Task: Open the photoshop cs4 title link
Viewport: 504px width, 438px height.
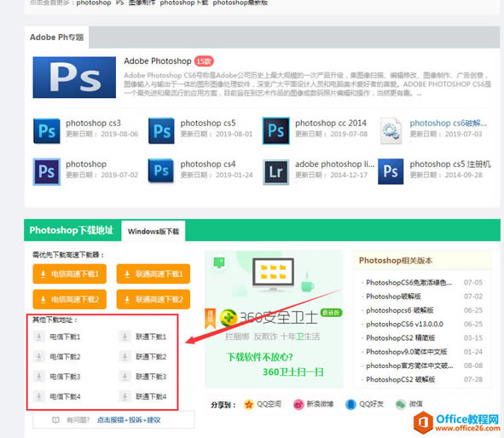Action: [x=208, y=164]
